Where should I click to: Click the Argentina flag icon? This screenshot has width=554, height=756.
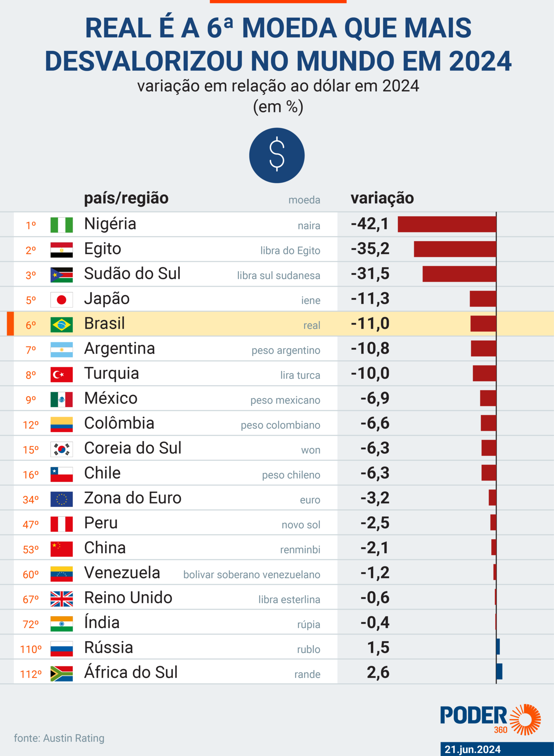pyautogui.click(x=62, y=350)
